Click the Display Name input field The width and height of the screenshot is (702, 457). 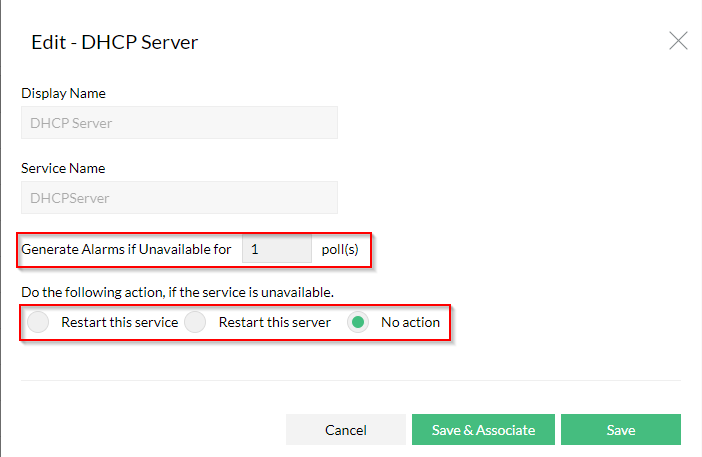tap(180, 123)
